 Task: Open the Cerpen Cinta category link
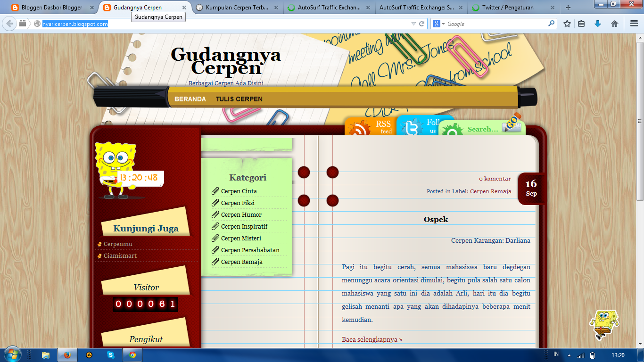tap(239, 191)
